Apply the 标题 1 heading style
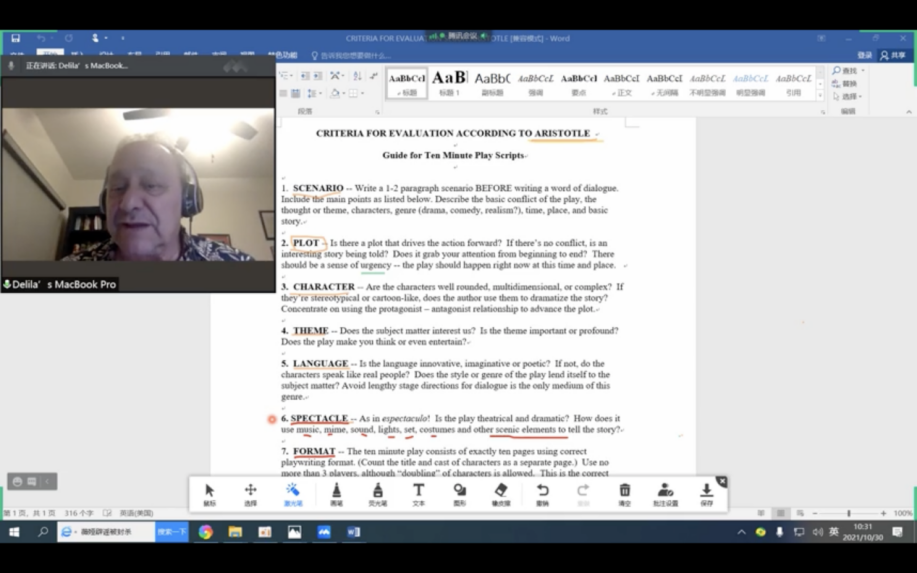 coord(449,82)
